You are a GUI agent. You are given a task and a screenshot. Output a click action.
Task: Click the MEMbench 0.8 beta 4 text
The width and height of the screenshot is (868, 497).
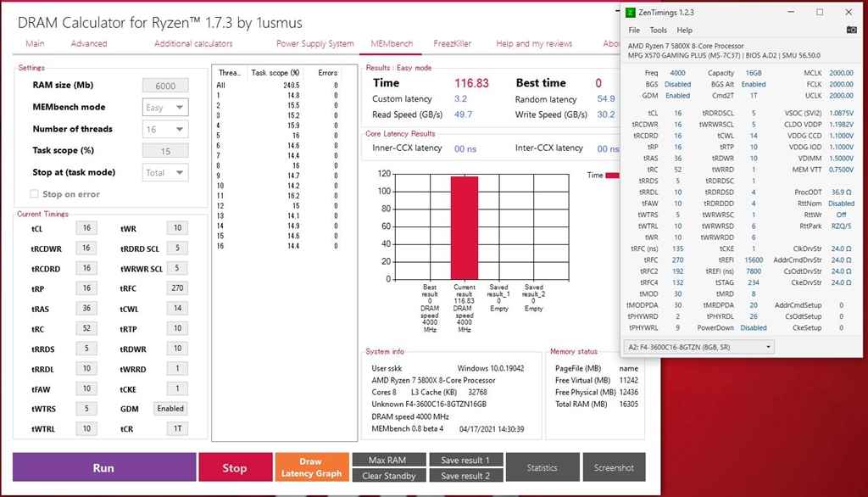408,429
